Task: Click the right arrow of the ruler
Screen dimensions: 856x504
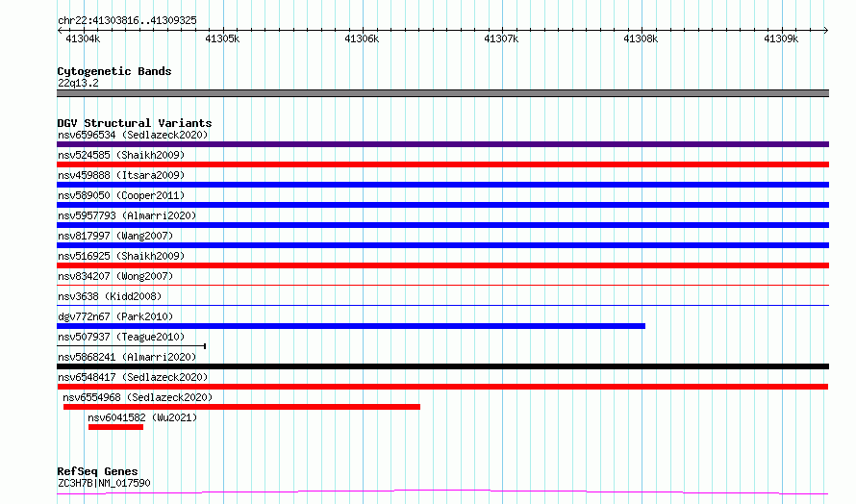Action: (x=826, y=30)
